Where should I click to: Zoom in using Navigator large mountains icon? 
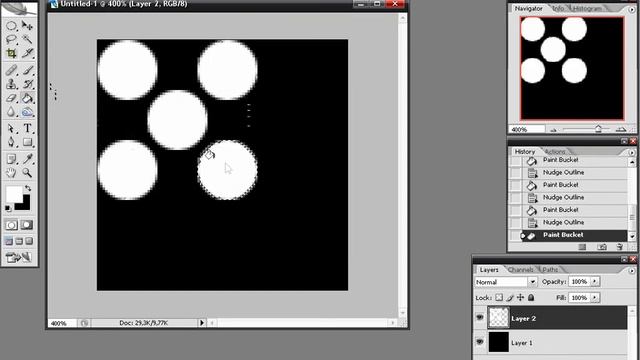pos(621,129)
